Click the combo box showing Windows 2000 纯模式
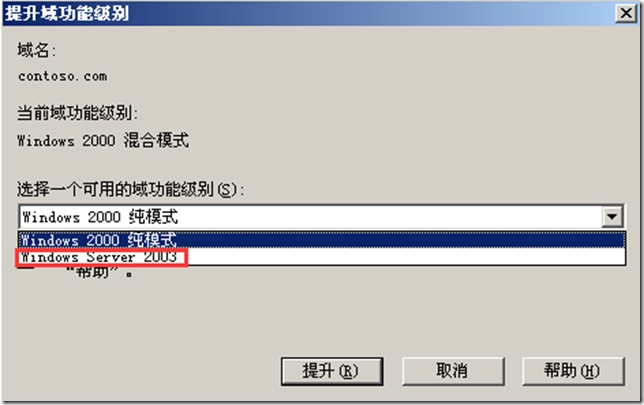This screenshot has width=644, height=405. coord(322,216)
